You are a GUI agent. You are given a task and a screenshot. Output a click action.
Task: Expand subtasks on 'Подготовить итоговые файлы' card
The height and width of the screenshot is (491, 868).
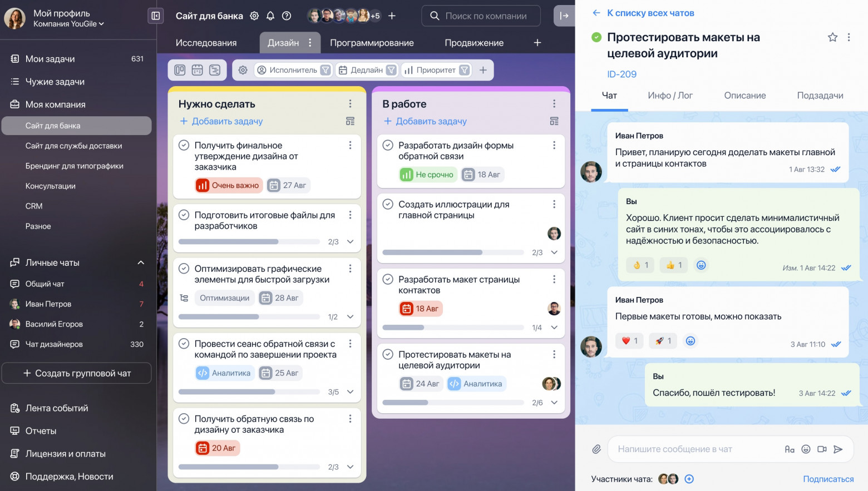(x=350, y=241)
